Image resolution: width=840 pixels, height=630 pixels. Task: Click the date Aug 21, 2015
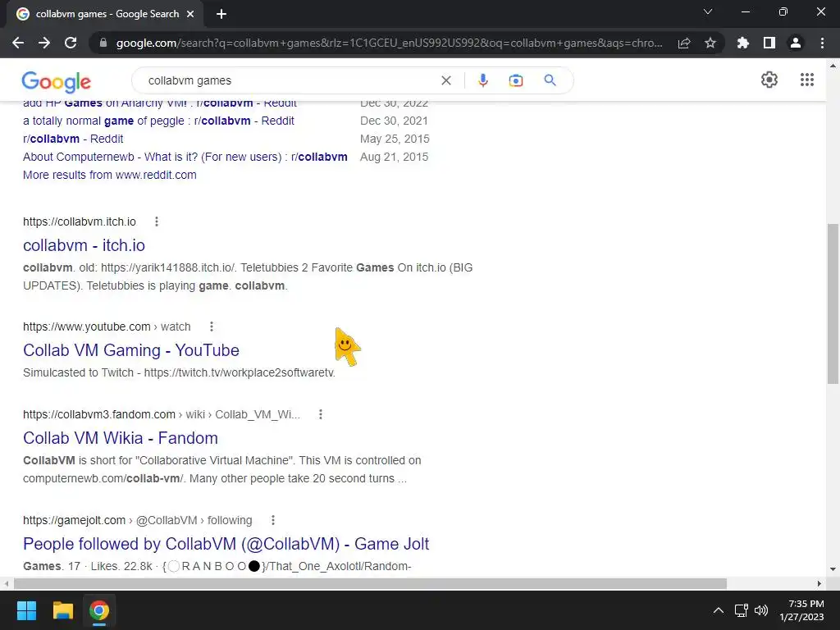coord(395,157)
